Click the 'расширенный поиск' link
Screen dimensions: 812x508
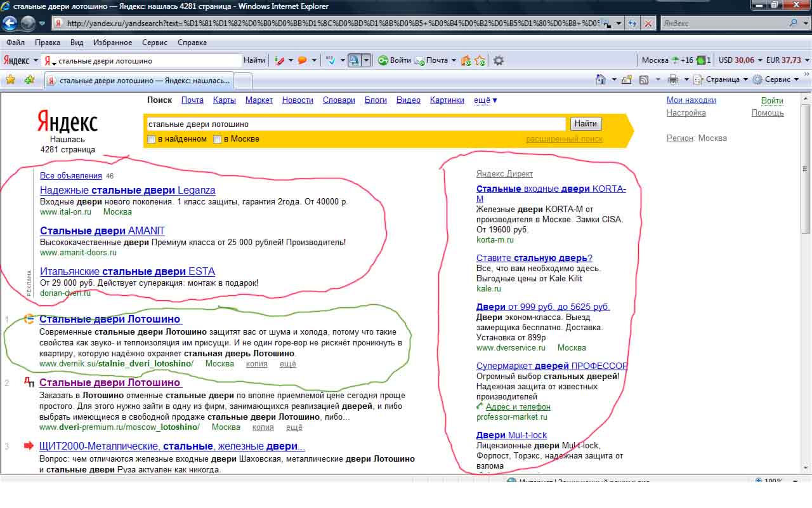point(564,139)
